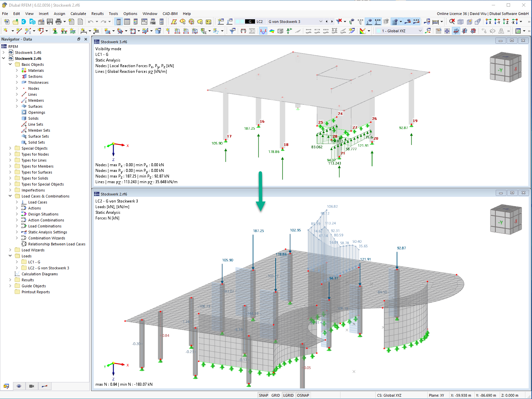This screenshot has width=532, height=399.
Task: Click the view in X direction icon
Action: coord(488,22)
